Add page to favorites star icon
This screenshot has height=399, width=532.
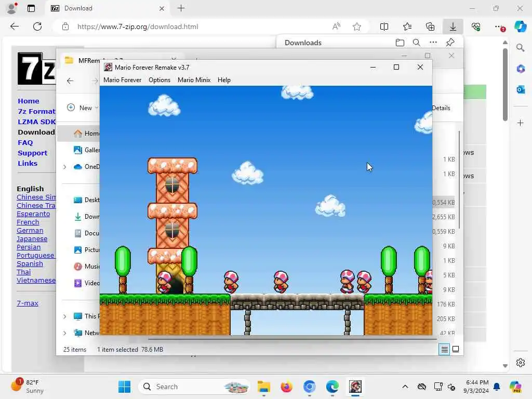(x=356, y=26)
